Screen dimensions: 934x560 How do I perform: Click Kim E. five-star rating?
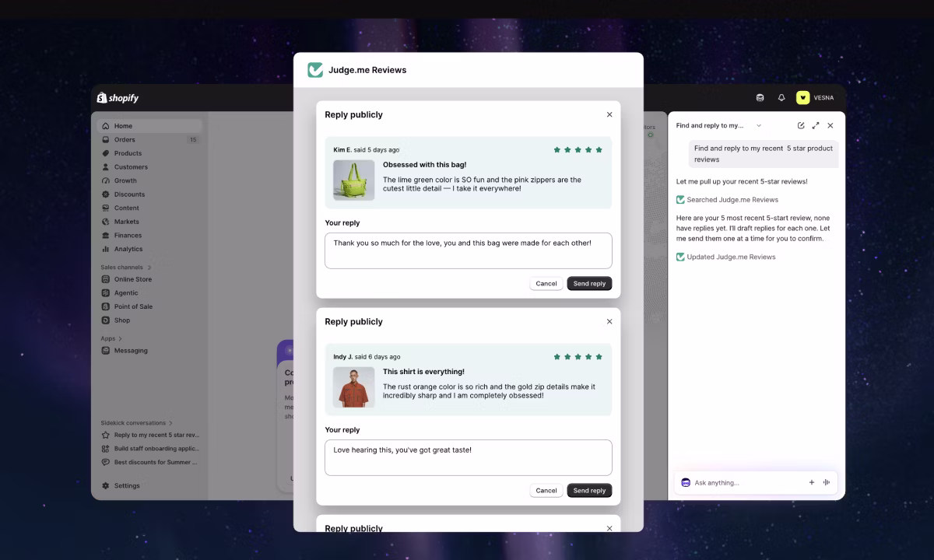point(578,149)
